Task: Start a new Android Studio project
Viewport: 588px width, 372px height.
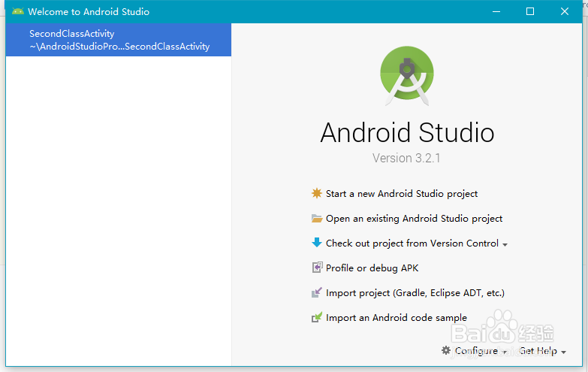Action: click(402, 194)
